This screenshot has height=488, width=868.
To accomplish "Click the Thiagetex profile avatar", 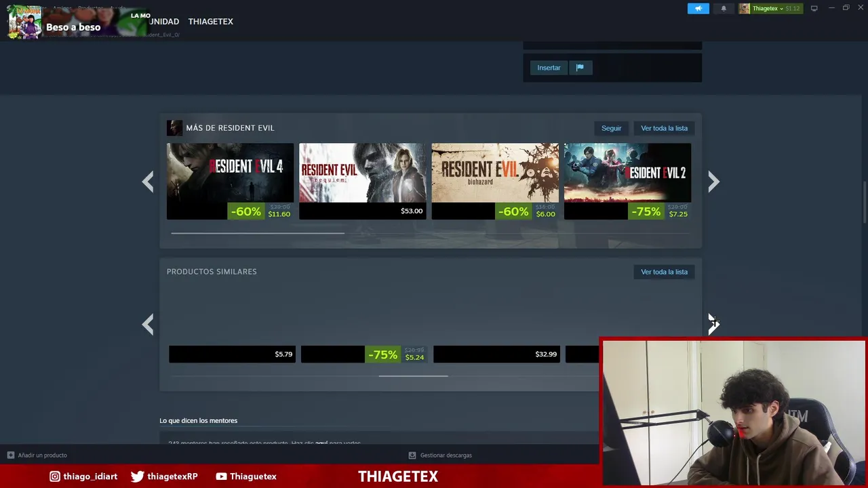I will point(745,8).
